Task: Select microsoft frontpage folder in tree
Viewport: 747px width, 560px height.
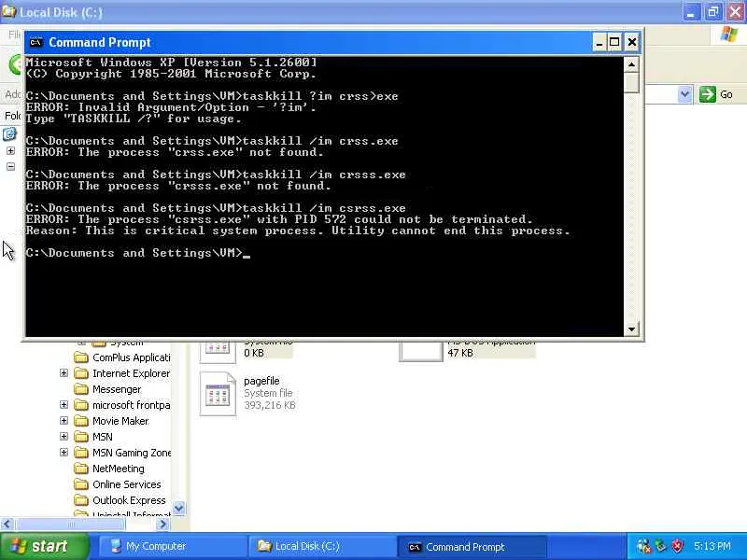Action: pyautogui.click(x=132, y=405)
